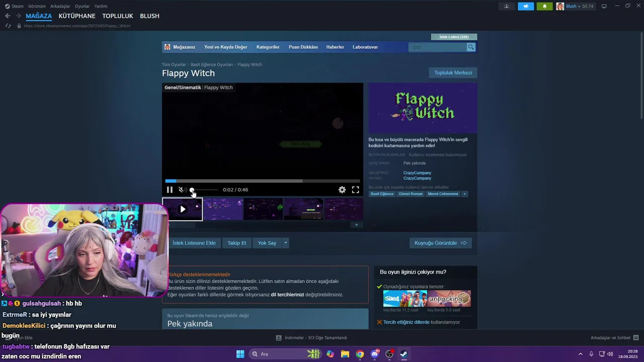
Task: Open The Sims 4 similar game image
Action: (x=405, y=299)
